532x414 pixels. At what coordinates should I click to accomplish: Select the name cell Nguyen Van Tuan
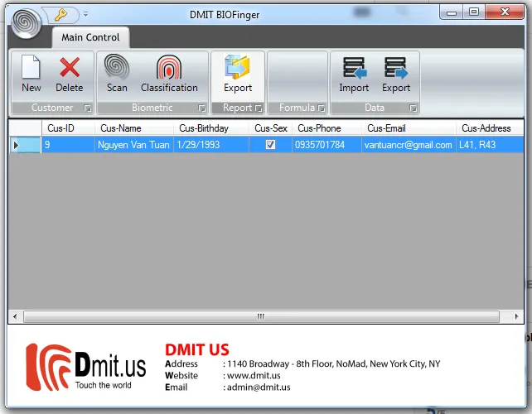[x=134, y=145]
